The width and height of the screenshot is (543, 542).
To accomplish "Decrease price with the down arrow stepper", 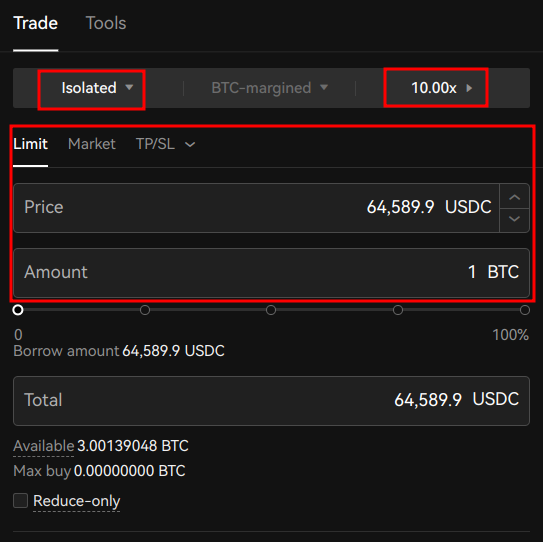I will (x=515, y=220).
